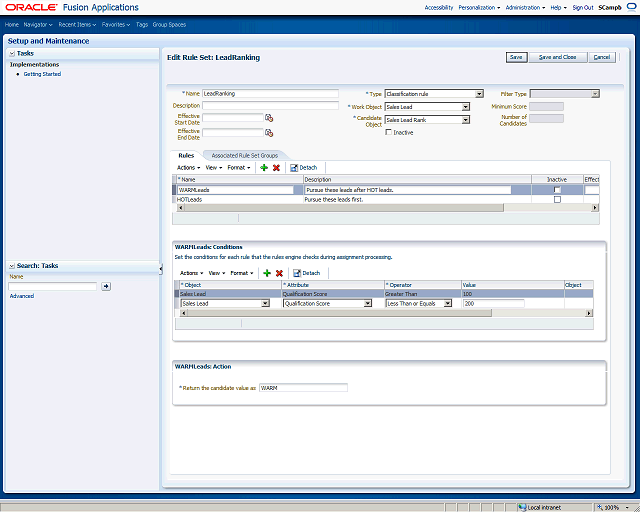Open Effective Start Date calendar picker
Viewport: 640px width, 512px height.
(x=269, y=118)
